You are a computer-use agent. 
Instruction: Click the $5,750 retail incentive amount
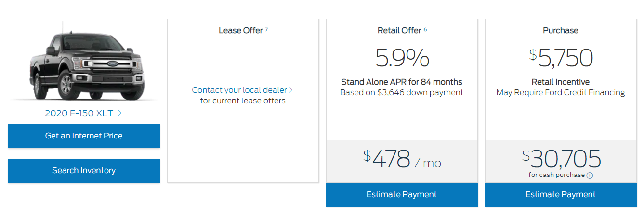point(561,58)
